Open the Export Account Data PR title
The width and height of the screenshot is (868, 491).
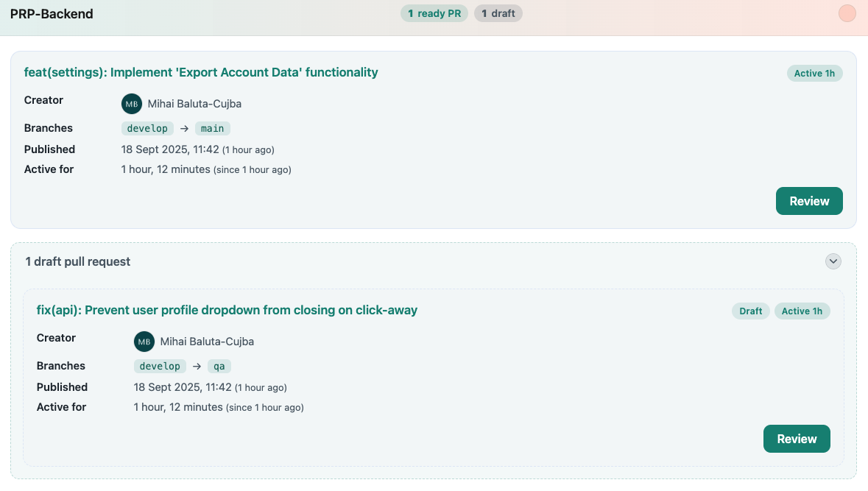pos(201,72)
